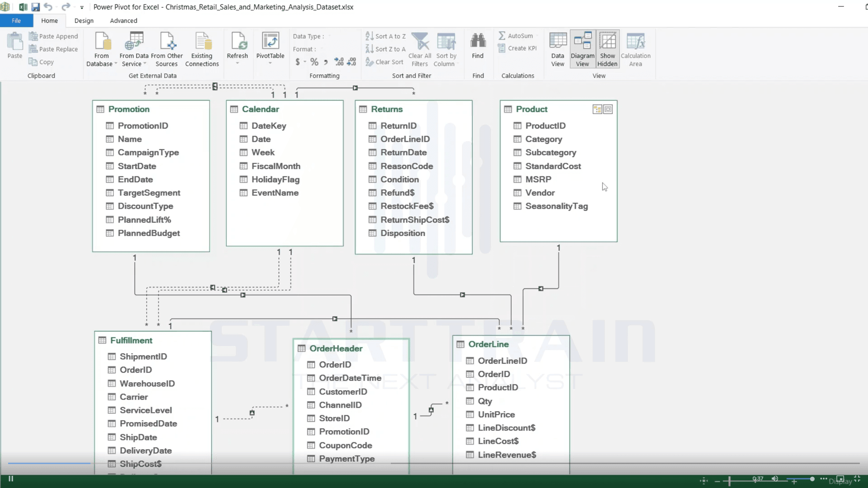Click the AutoSum button
The image size is (868, 488).
(x=516, y=36)
